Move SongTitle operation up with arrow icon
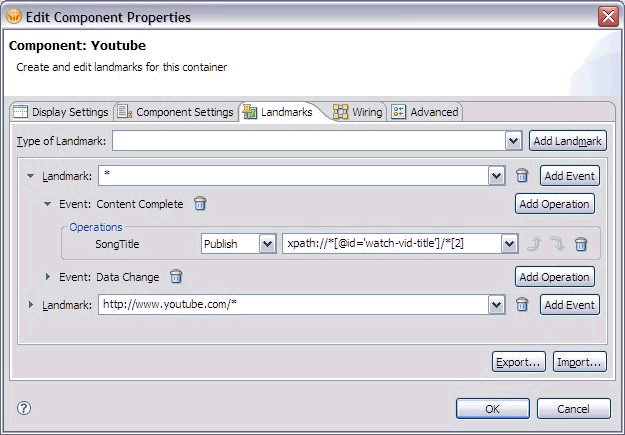 coord(534,244)
